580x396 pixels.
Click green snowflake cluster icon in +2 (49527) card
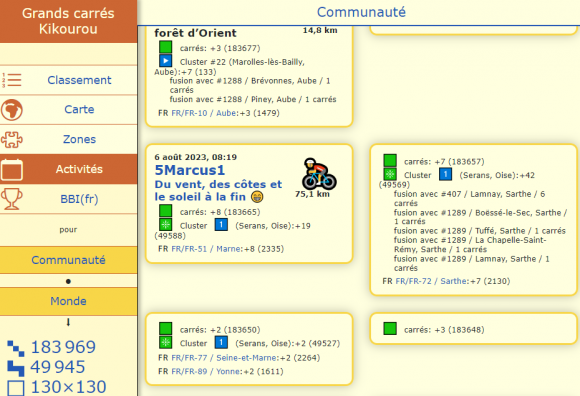[165, 342]
